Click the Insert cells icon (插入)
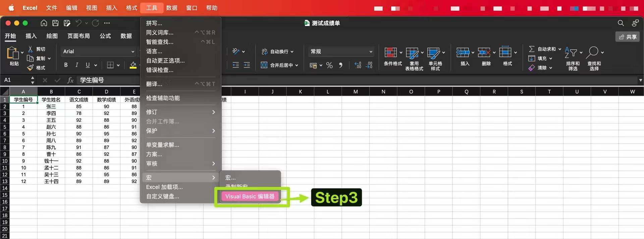644x239 pixels. click(463, 52)
